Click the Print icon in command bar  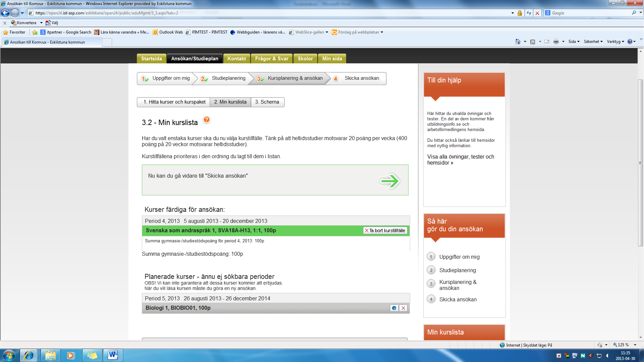point(556,42)
